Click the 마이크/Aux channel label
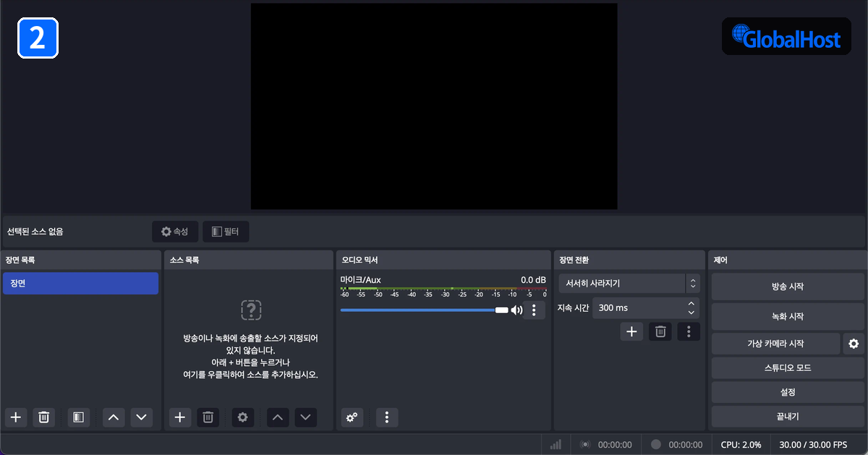Viewport: 868px width, 455px height. coord(360,279)
